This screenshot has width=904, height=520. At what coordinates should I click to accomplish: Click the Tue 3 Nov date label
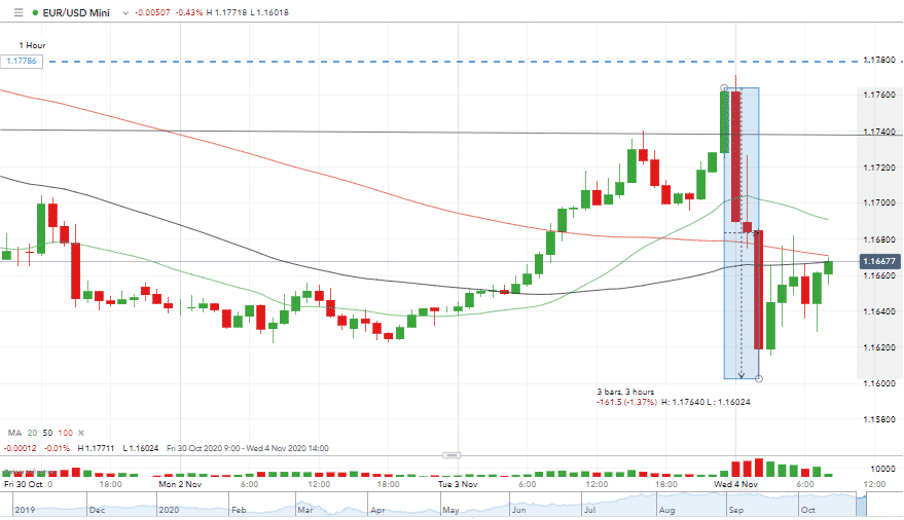point(458,484)
